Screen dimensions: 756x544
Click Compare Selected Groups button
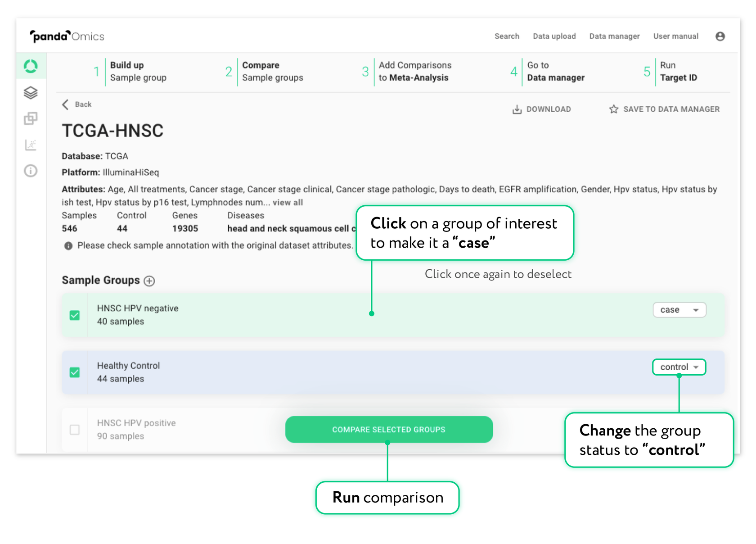point(389,430)
